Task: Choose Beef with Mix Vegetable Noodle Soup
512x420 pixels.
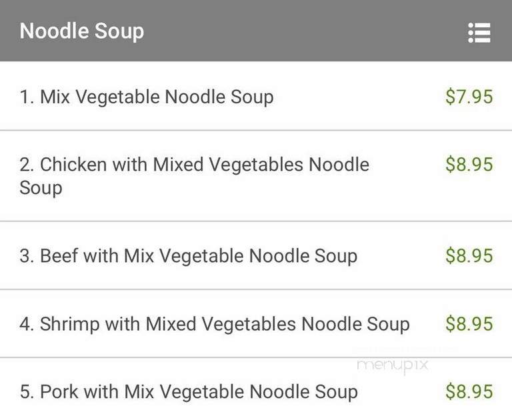Action: pyautogui.click(x=256, y=255)
